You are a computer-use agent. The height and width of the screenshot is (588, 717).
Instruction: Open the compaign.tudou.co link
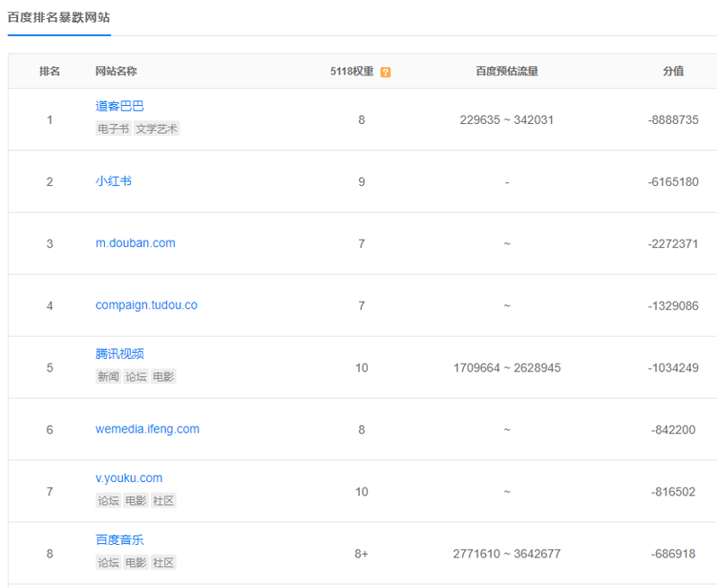tap(146, 305)
